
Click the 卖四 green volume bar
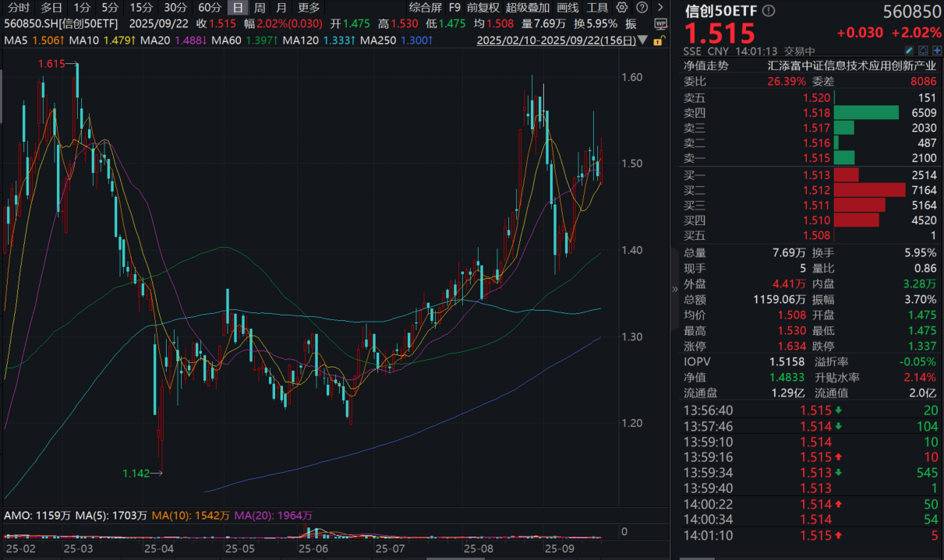(x=866, y=113)
